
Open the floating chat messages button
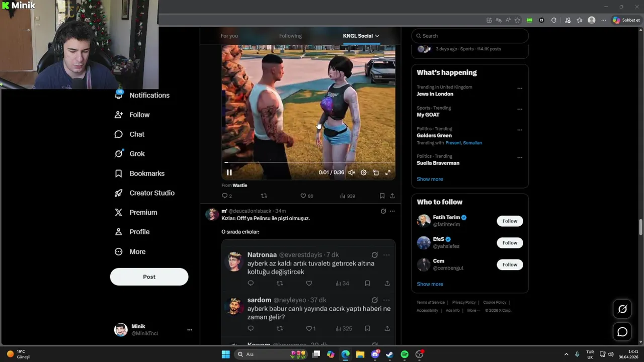[x=622, y=332]
